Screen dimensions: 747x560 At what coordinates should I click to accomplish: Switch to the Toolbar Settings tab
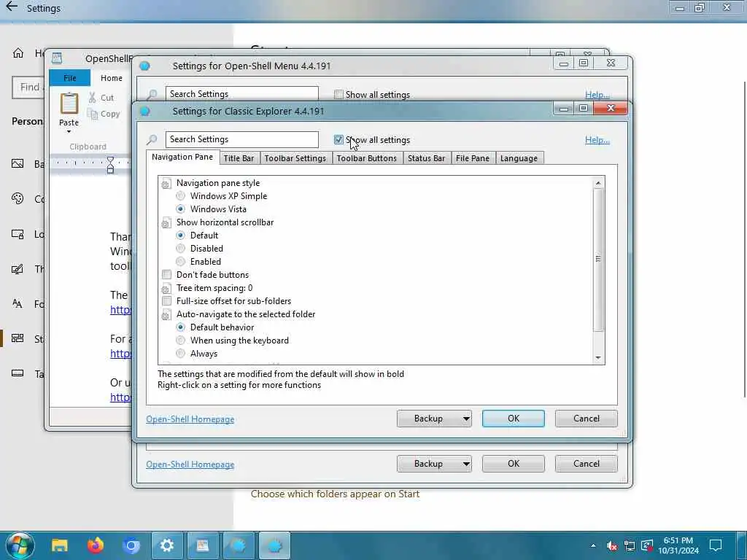295,158
